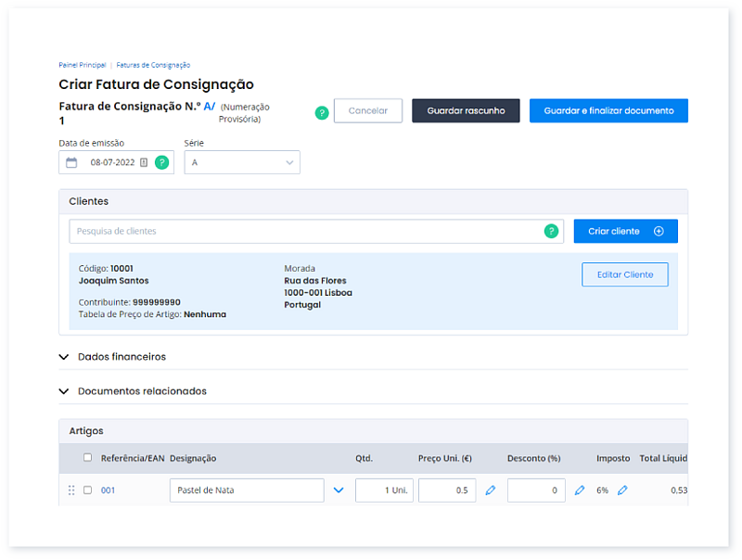Edit unit price with pencil icon
742x560 pixels.
(x=491, y=490)
